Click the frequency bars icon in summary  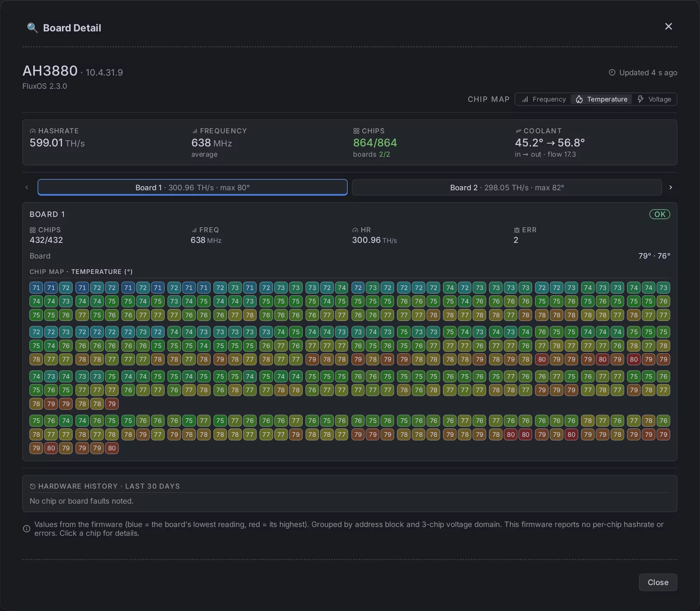(195, 131)
